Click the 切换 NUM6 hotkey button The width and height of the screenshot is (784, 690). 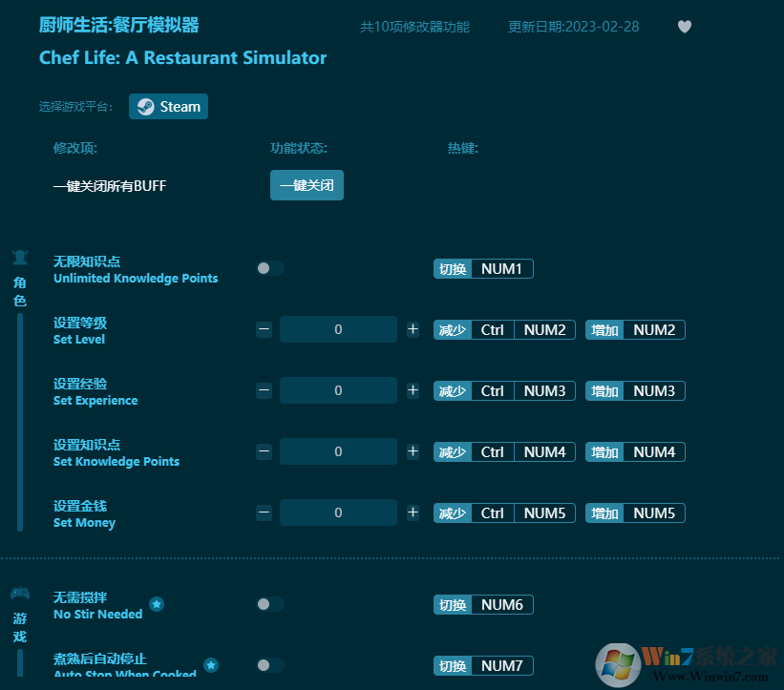(483, 604)
